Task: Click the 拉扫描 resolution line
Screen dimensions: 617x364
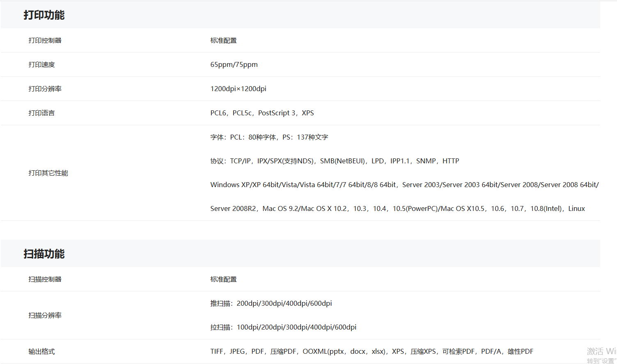Action: coord(283,327)
